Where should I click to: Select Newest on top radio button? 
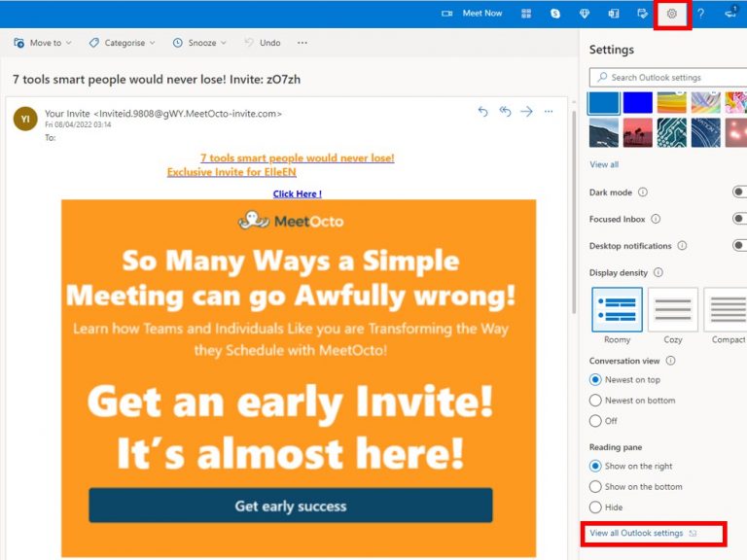click(x=595, y=379)
